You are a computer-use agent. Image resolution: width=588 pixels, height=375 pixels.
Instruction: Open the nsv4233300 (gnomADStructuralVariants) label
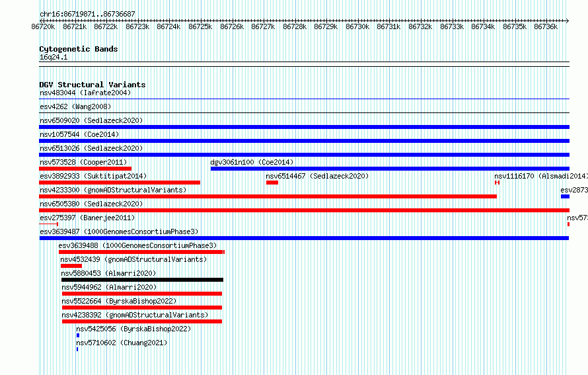tap(113, 190)
